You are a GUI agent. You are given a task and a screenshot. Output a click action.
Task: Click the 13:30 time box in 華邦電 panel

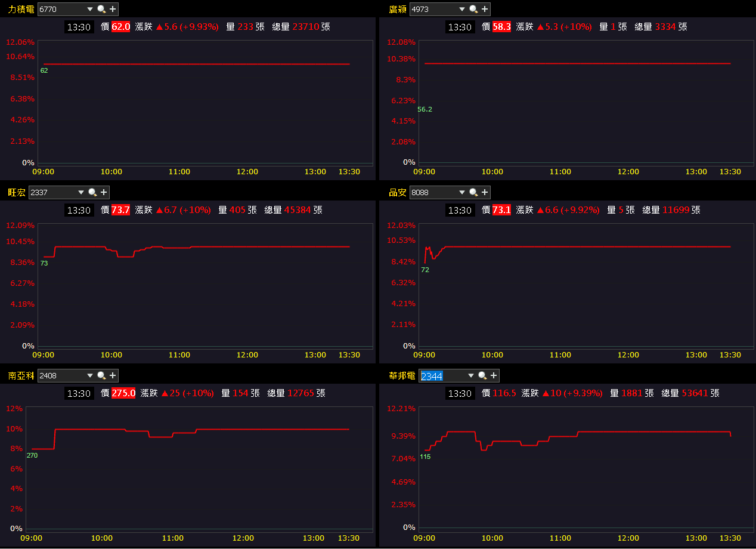[460, 393]
